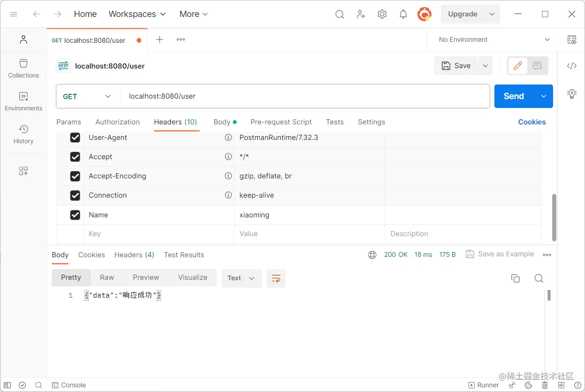
Task: Open Find and Replace in status bar
Action: point(38,385)
